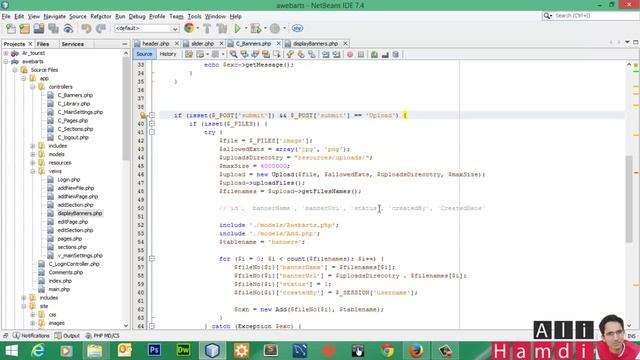Click the New Project toolbar icon
Viewport: 640px width, 360px height.
click(x=24, y=29)
